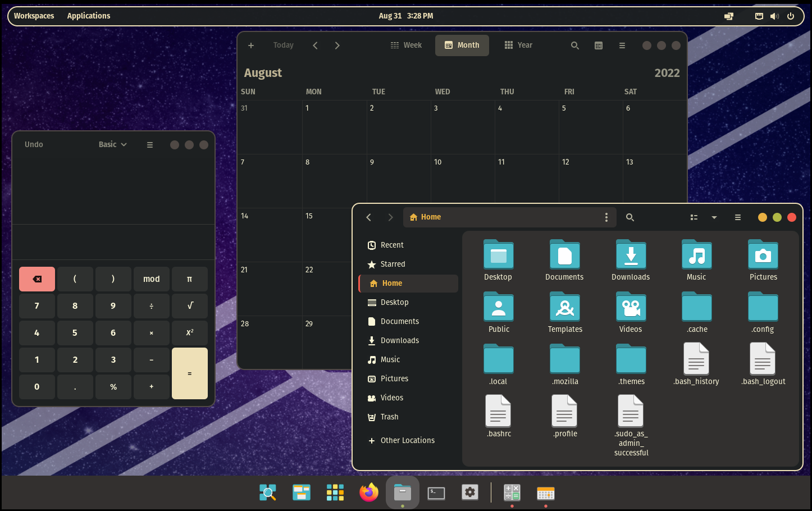Open Settings gear in the dock
The height and width of the screenshot is (511, 812).
point(470,492)
